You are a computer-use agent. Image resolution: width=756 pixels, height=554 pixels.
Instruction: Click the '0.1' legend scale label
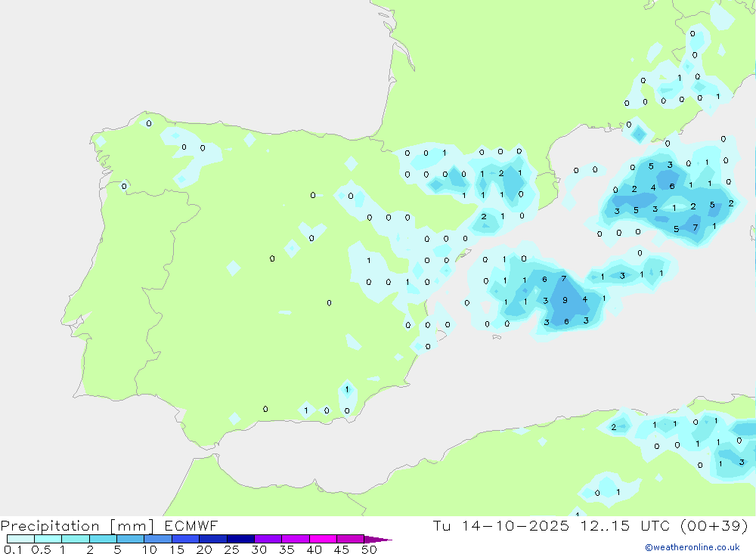(x=13, y=549)
